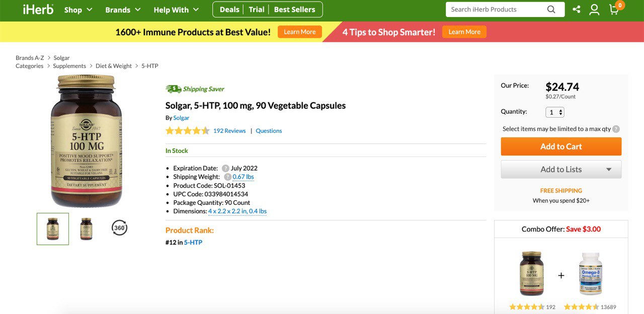Open the shopping cart icon
Screen dimensions: 644x314
614,10
